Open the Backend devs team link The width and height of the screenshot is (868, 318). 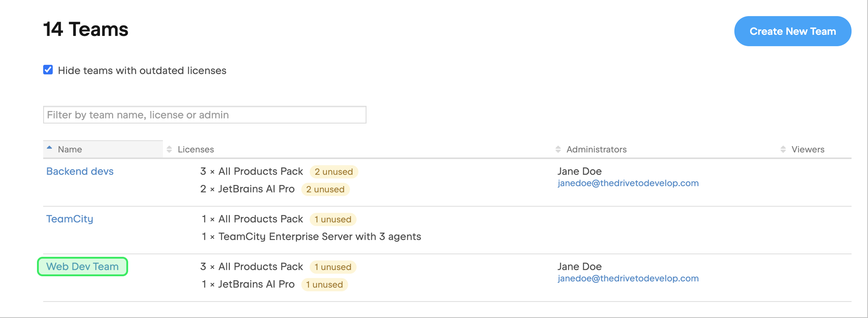tap(80, 171)
